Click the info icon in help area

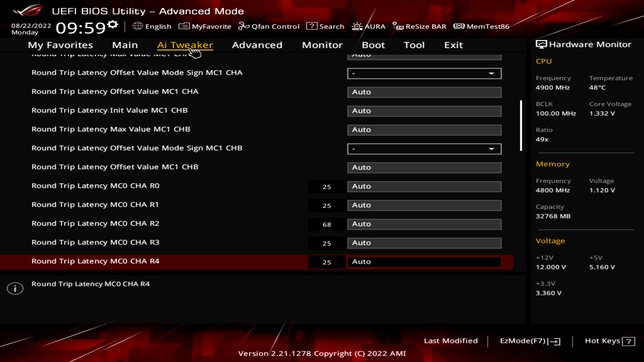coord(15,289)
